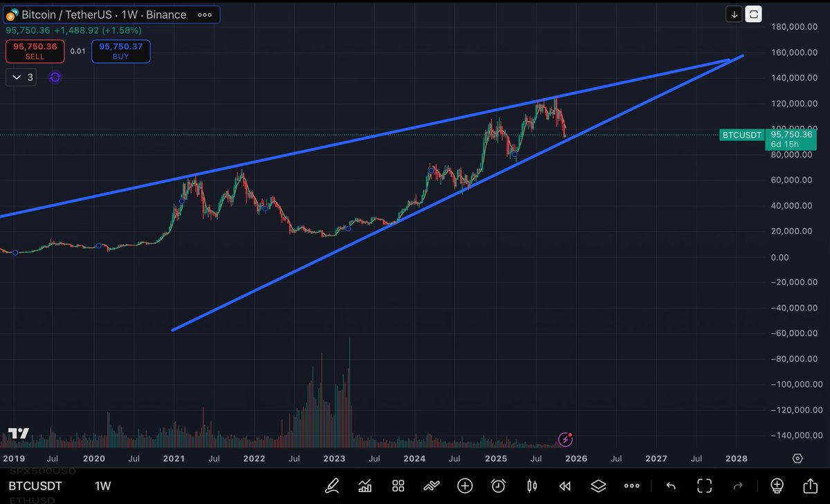Publish an idea with the lightbulb icon
830x504 pixels.
(x=777, y=485)
